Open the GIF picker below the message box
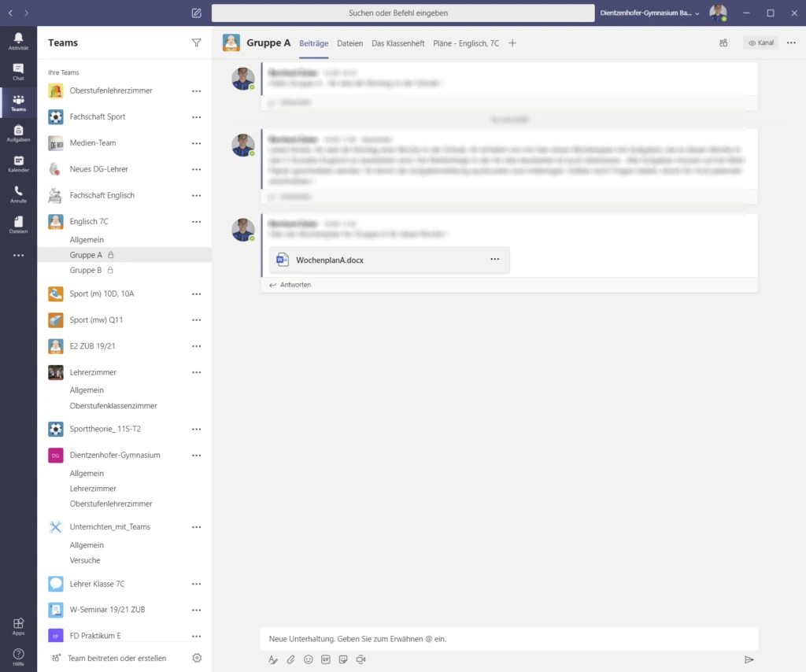This screenshot has width=806, height=672. click(x=326, y=659)
